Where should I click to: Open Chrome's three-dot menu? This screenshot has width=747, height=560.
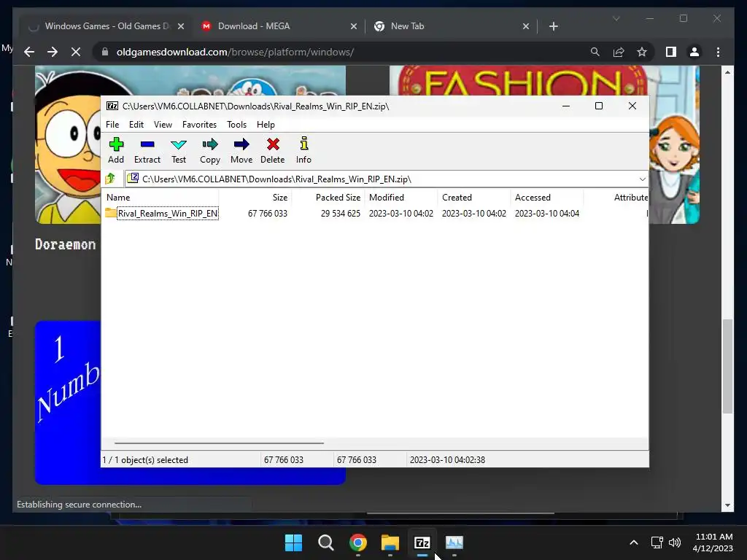(x=718, y=52)
